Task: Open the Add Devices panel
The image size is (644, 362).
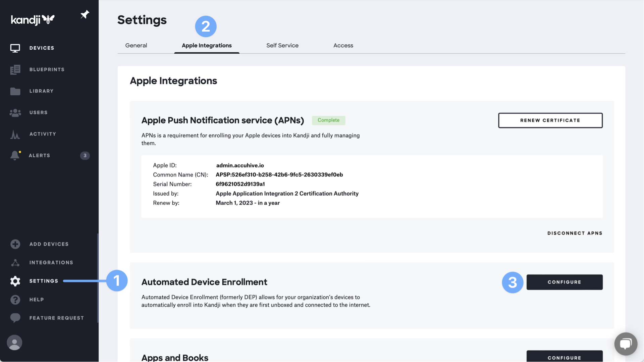Action: click(49, 244)
